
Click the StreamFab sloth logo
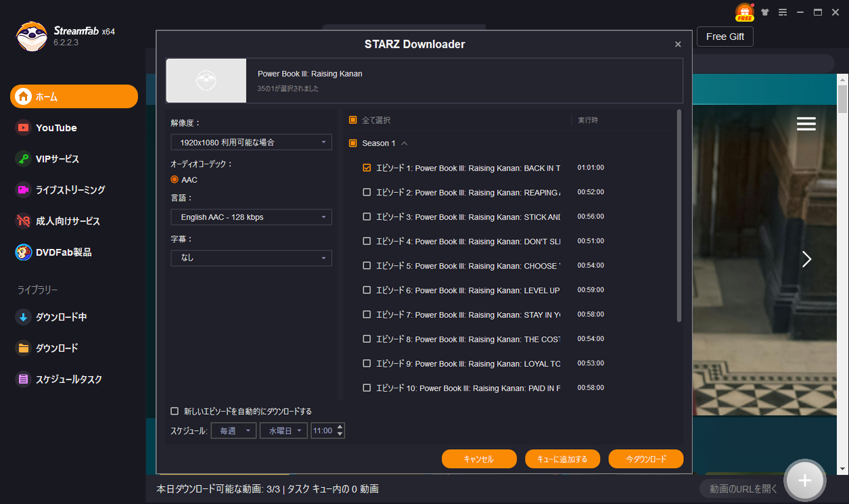pos(32,37)
